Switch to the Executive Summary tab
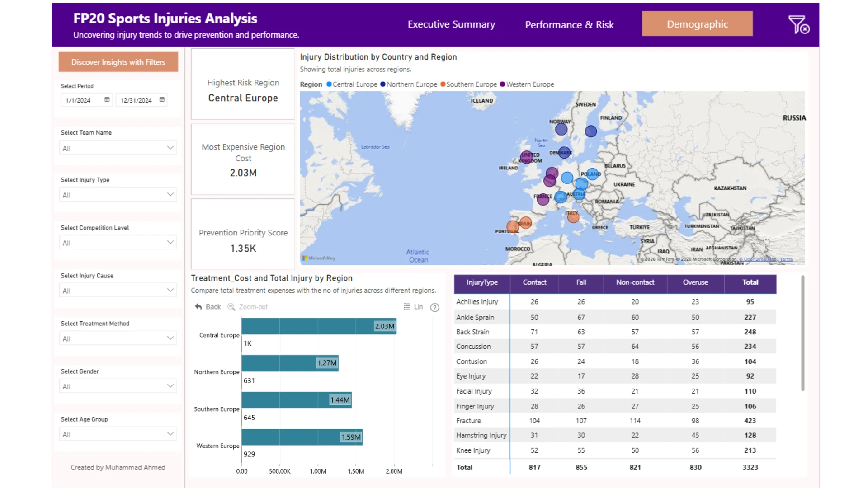Viewport: 868px width, 488px height. [451, 24]
